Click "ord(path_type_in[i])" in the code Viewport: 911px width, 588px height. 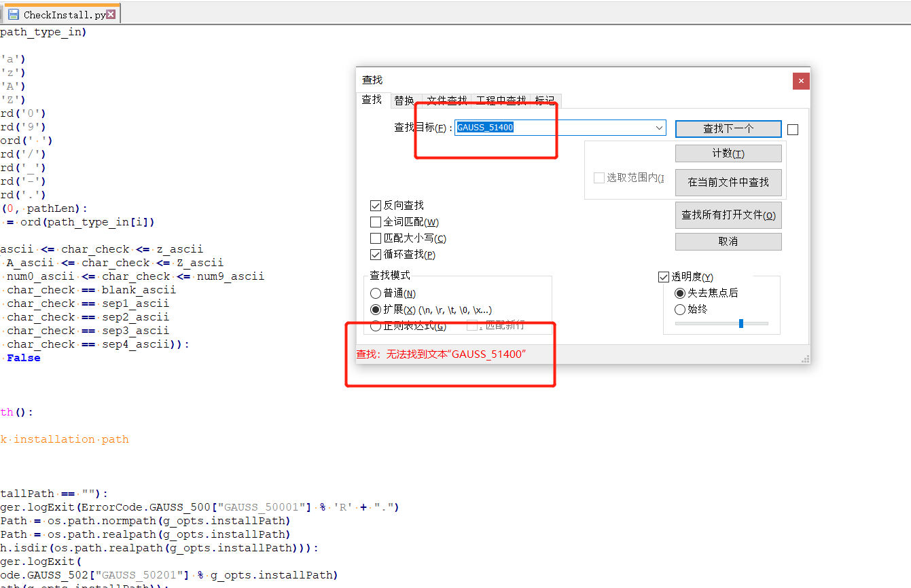88,222
